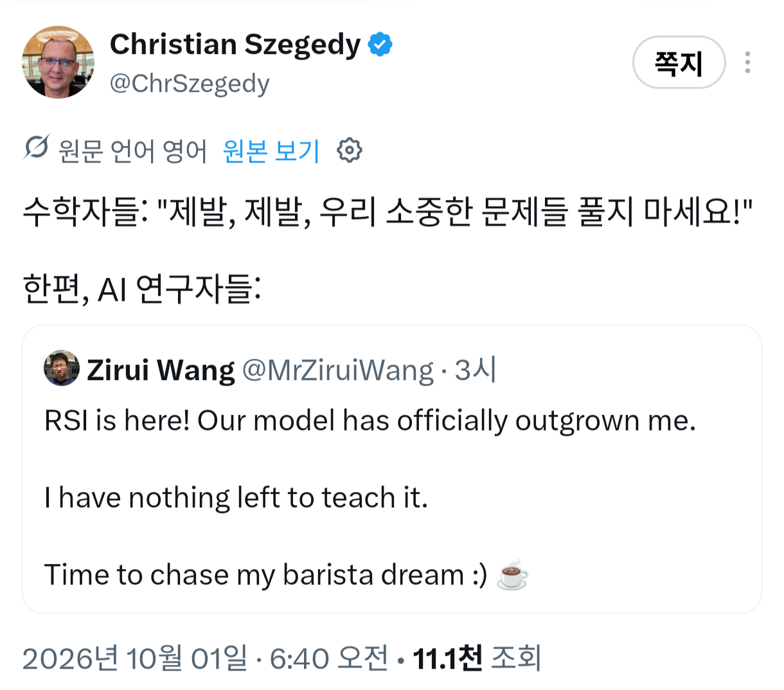Click the 3시 timestamp of quoted tweet
Viewport: 784px width, 690px height.
coord(476,370)
